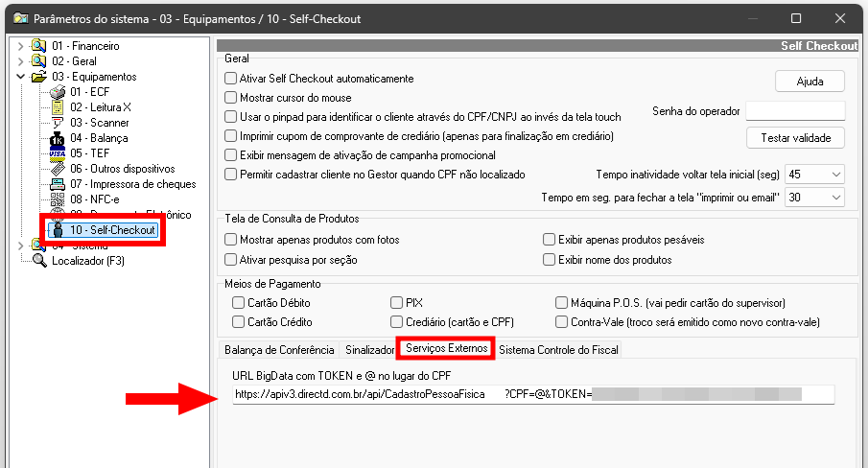The width and height of the screenshot is (868, 468).
Task: Toggle Mostrar cursor do mouse checkbox
Action: (x=231, y=98)
